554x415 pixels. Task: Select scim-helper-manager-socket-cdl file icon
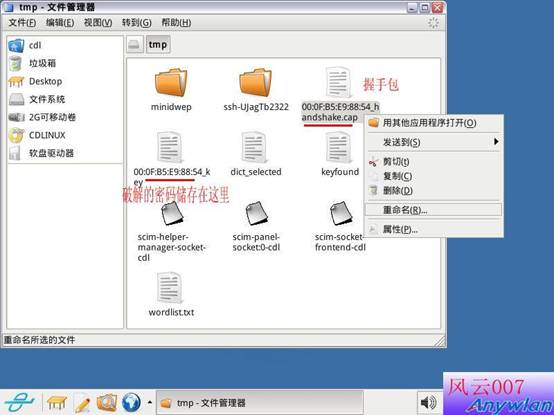[172, 213]
